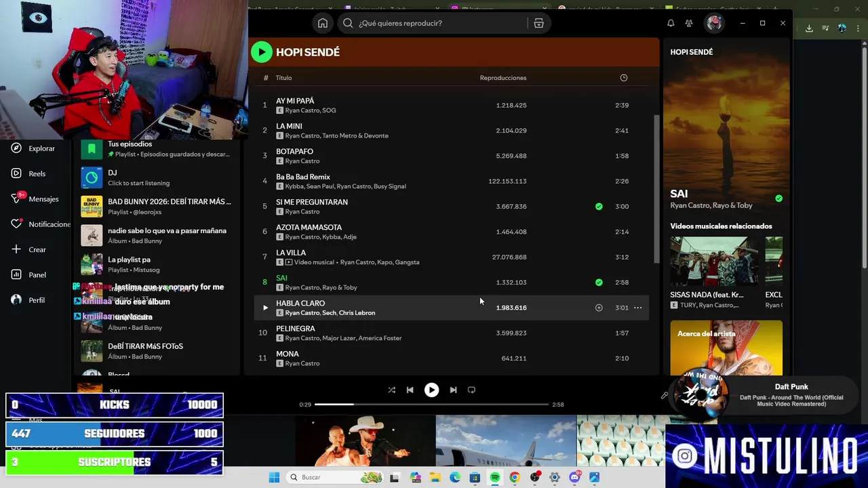This screenshot has width=868, height=488.
Task: Skip to next track
Action: (453, 390)
